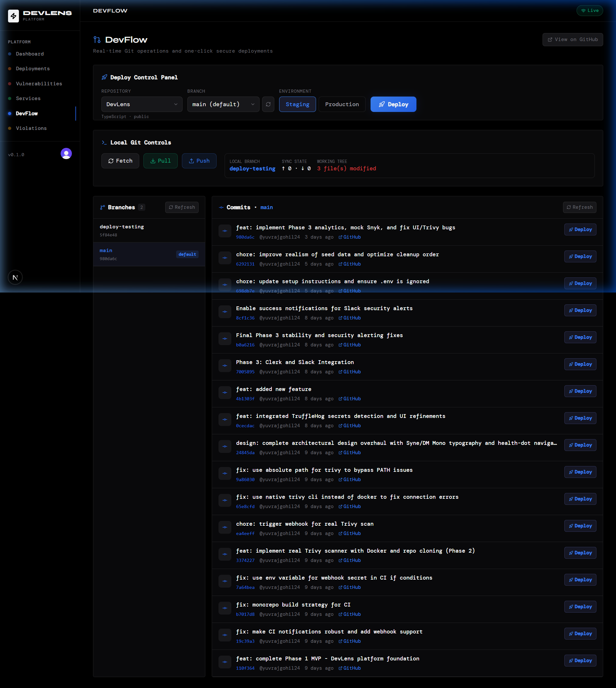616x688 pixels.
Task: Refresh the Commits list
Action: (579, 208)
